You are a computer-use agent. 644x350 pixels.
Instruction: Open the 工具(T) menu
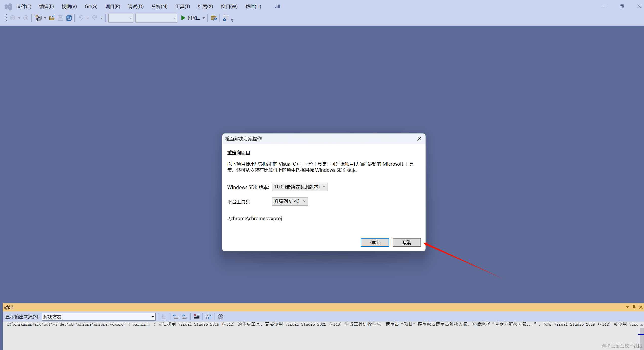[183, 6]
